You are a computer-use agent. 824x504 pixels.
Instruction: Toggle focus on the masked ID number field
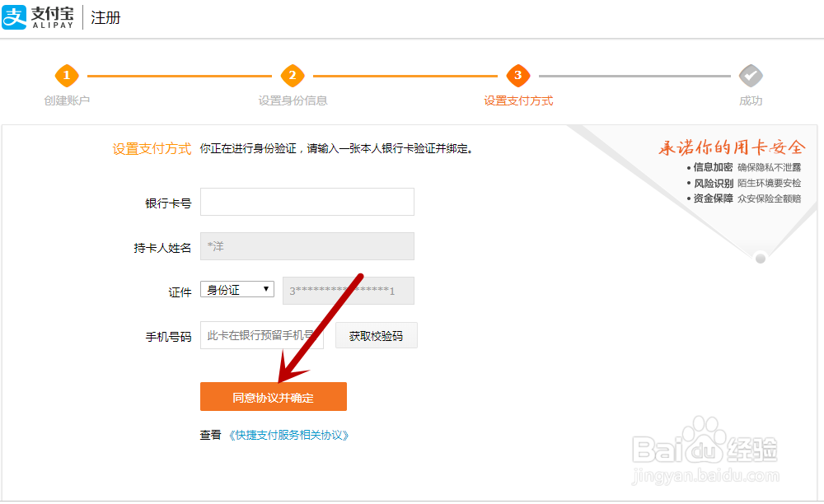348,290
